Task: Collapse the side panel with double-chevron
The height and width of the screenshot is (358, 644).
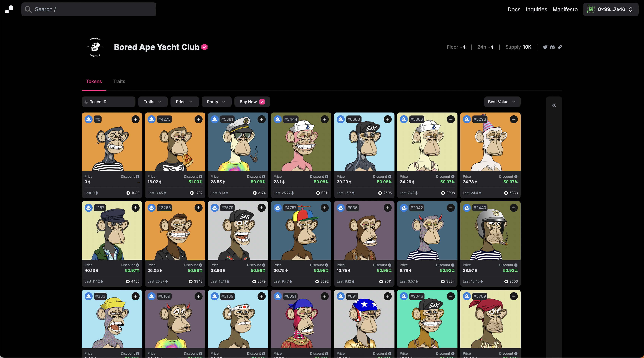Action: pos(554,105)
